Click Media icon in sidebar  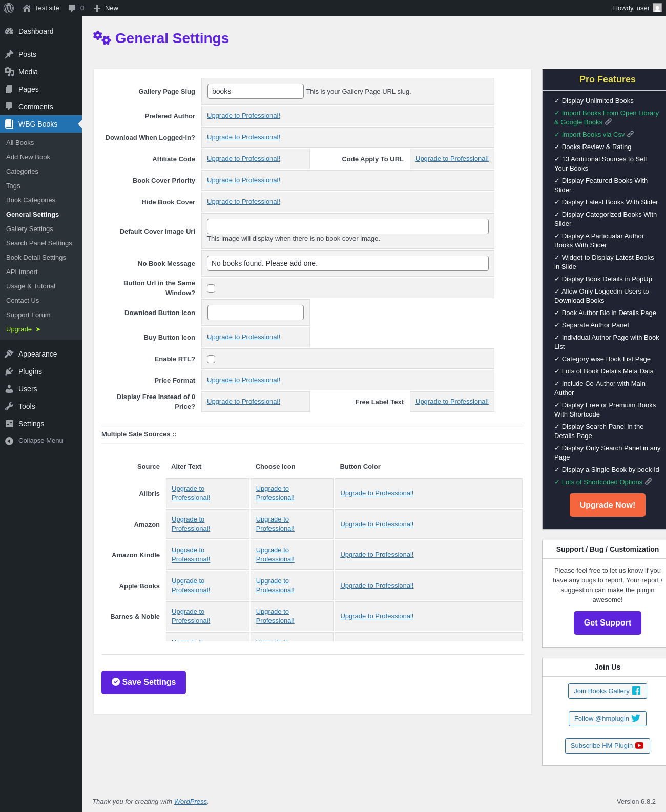9,72
